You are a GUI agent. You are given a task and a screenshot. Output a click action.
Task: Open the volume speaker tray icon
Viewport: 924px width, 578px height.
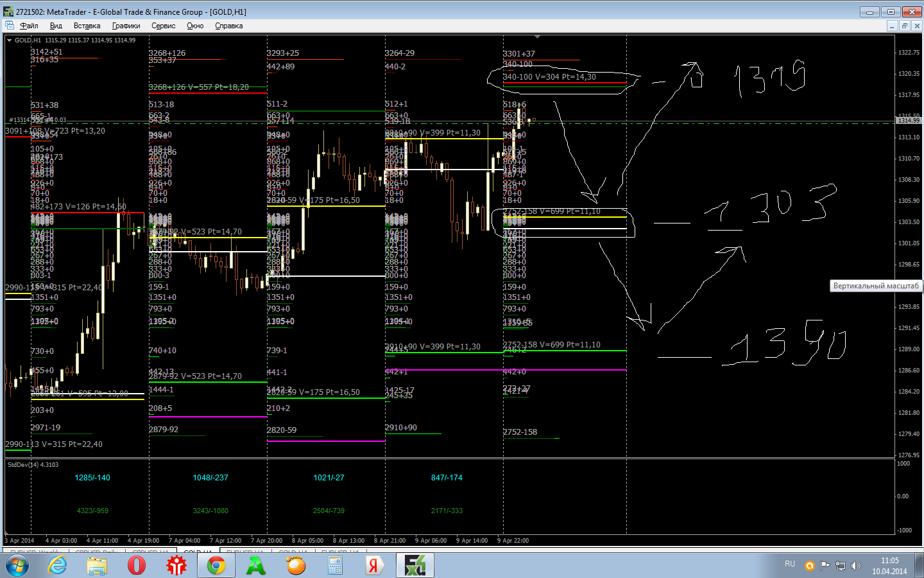click(x=856, y=566)
